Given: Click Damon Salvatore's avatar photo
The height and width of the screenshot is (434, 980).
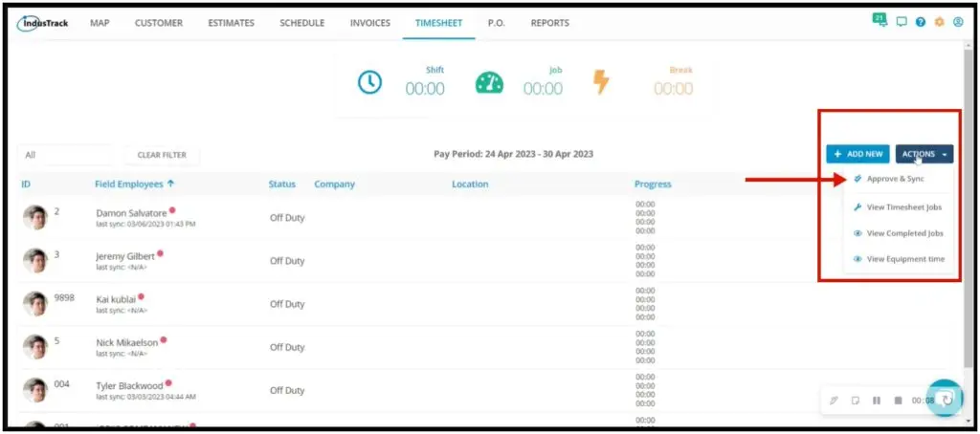Looking at the screenshot, I should click(35, 217).
